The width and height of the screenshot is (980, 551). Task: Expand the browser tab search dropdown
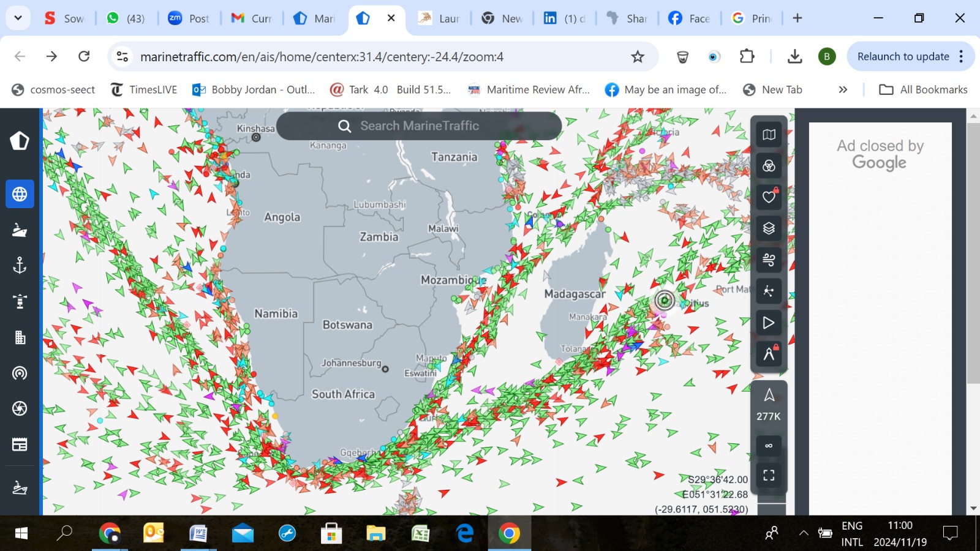[18, 18]
